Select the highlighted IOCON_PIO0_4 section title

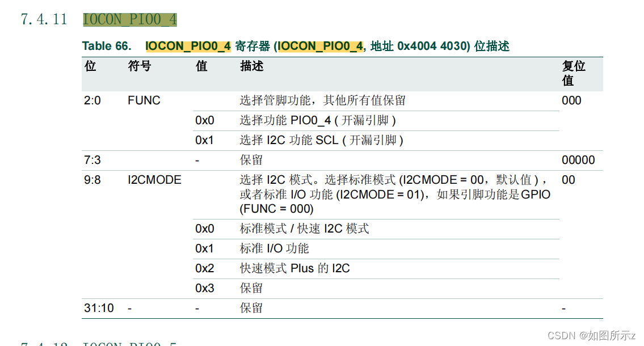[x=129, y=19]
